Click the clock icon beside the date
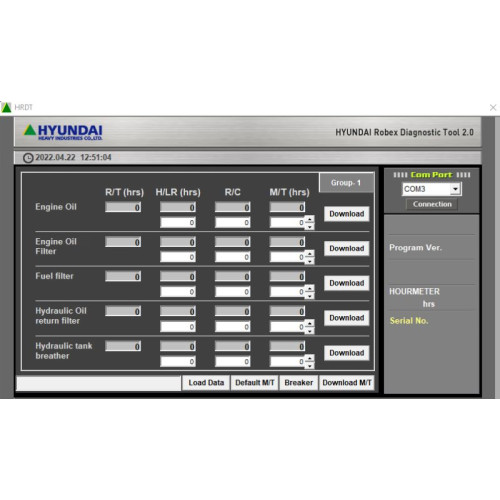500x500 pixels. 28,158
